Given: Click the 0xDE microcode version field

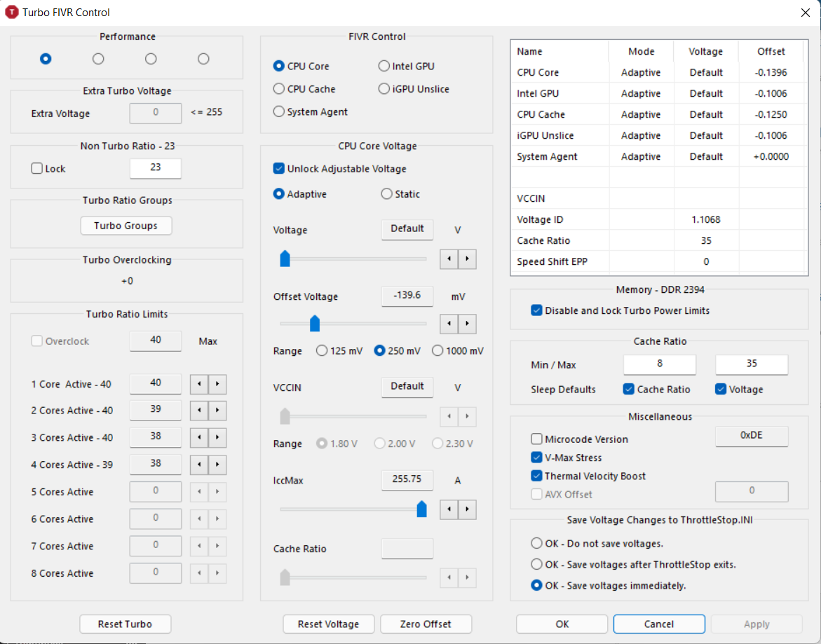Looking at the screenshot, I should pos(752,436).
